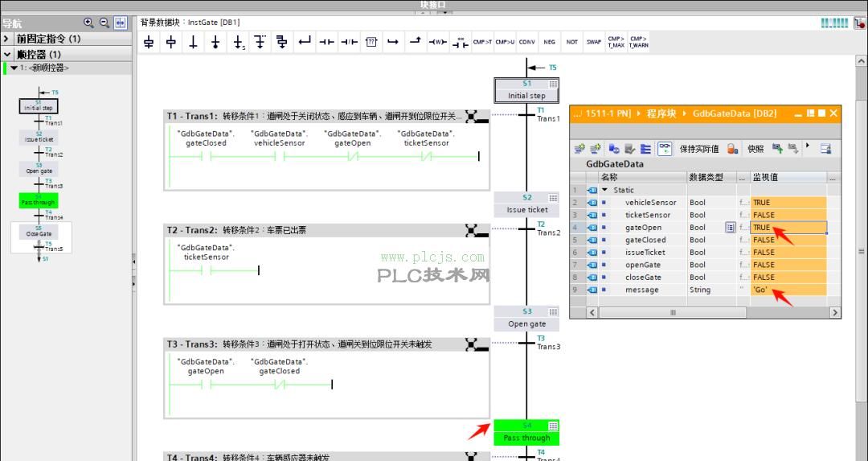Fit navigation view to width
The image size is (868, 461).
120,23
